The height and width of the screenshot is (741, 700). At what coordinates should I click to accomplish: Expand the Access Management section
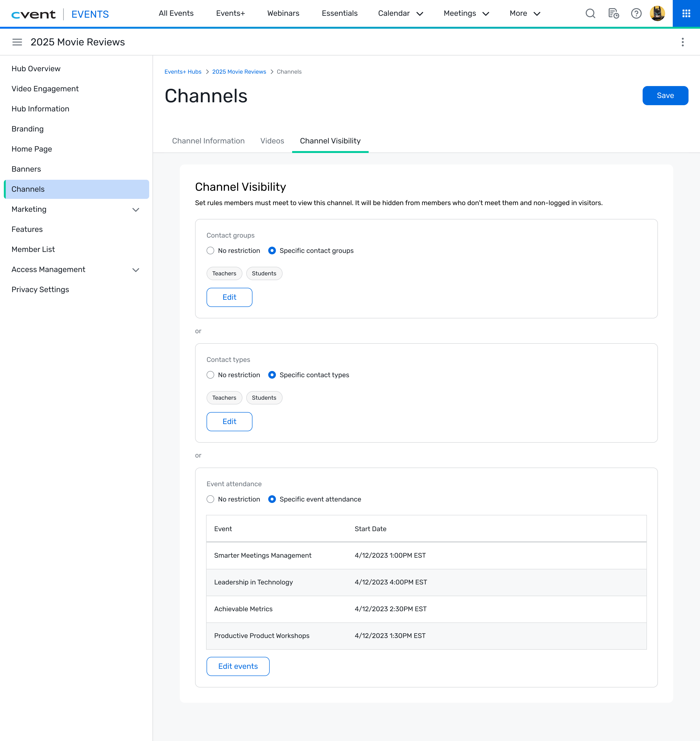point(136,270)
